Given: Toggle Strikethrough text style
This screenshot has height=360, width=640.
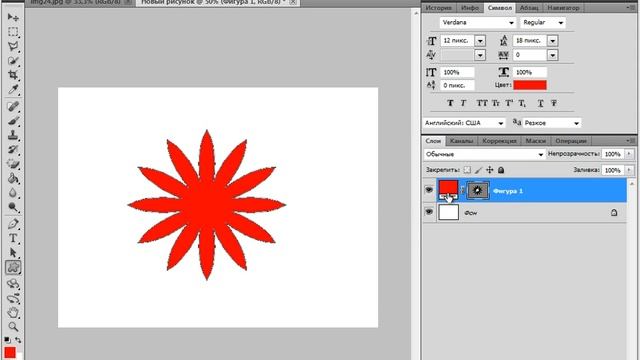Looking at the screenshot, I should [x=554, y=103].
